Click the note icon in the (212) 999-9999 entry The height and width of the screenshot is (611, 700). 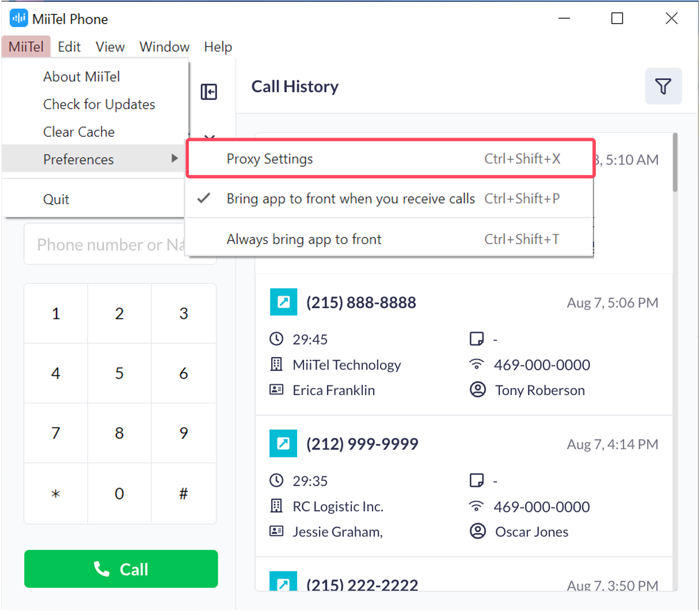pos(476,480)
